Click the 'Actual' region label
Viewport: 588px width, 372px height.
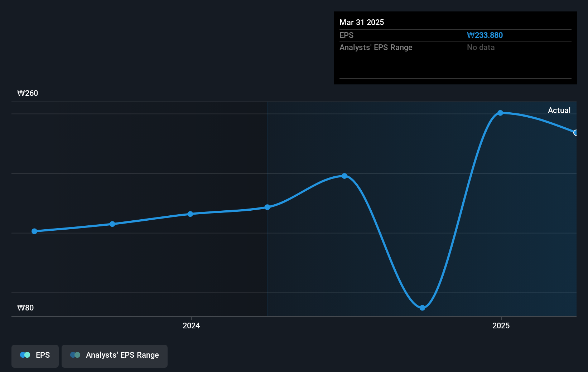[x=559, y=110]
